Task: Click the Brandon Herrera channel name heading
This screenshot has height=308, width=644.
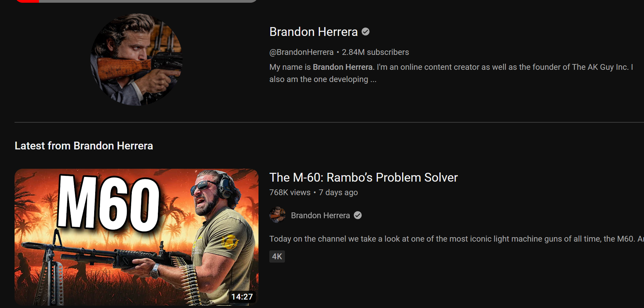Action: tap(313, 32)
